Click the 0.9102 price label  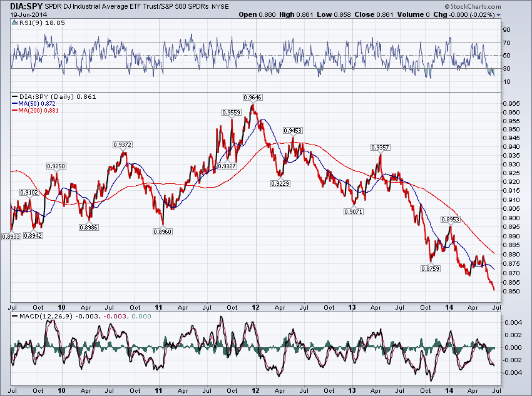[x=29, y=192]
